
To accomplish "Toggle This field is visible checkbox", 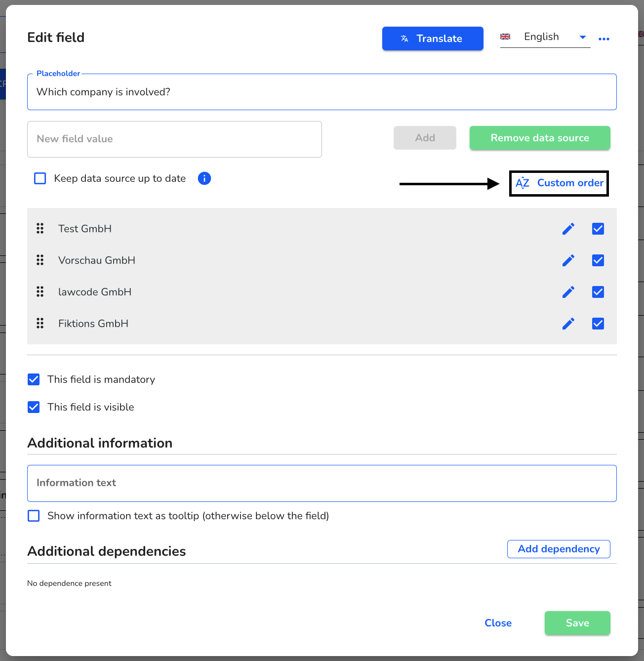I will click(x=34, y=407).
